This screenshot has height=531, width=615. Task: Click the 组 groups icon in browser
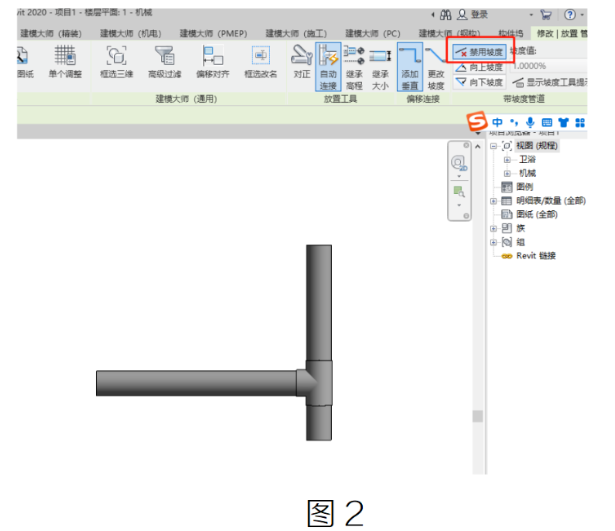pyautogui.click(x=506, y=242)
